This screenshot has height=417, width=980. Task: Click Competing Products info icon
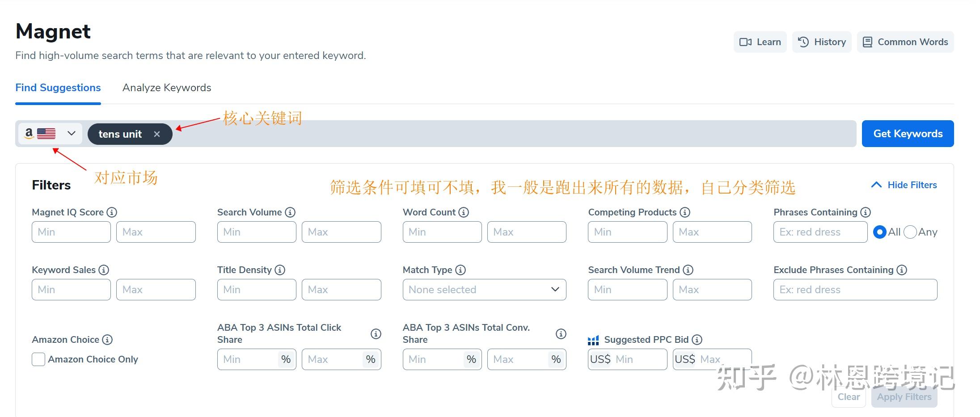[x=685, y=212]
